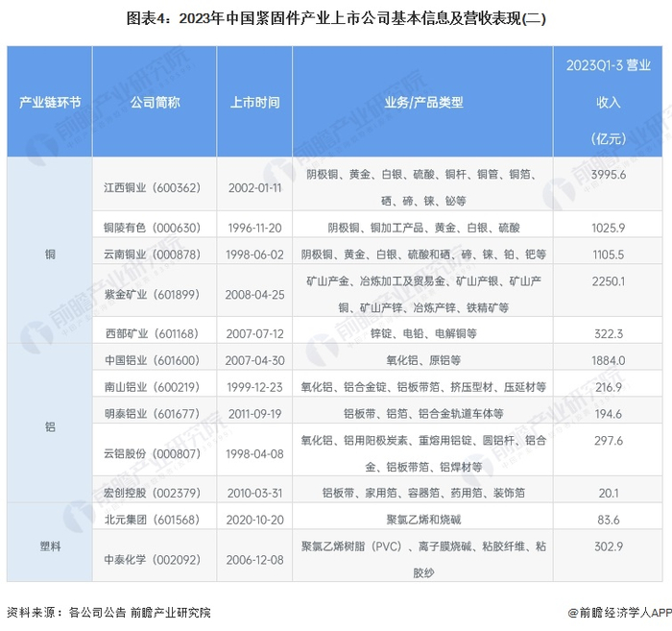
Task: Click revenue value 302.9
Action: coord(608,546)
